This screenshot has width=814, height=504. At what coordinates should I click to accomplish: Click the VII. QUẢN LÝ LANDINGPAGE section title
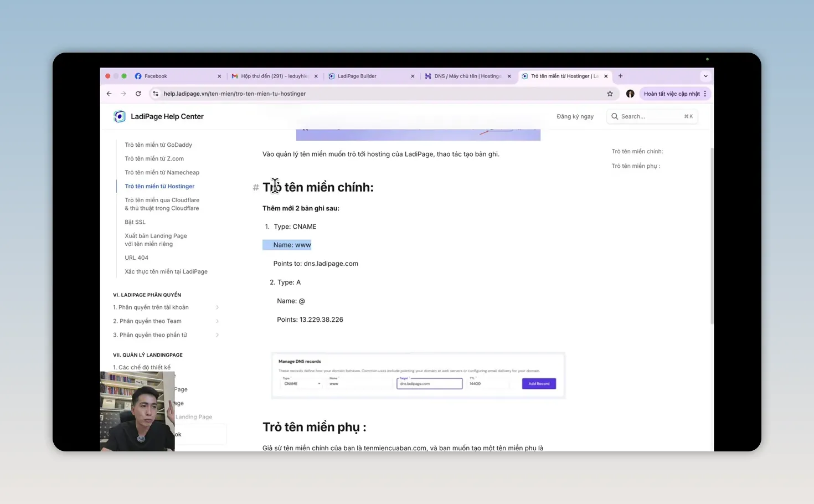(x=148, y=355)
